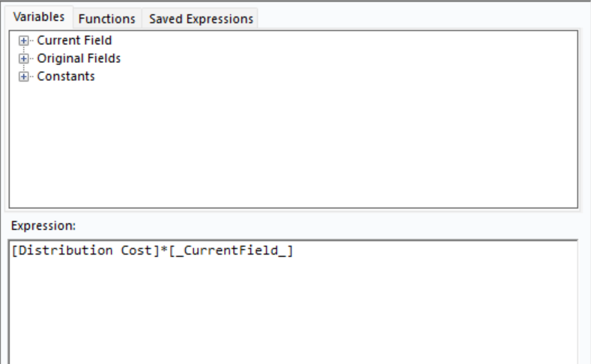Place cursor after the expression's final closing bracket
The width and height of the screenshot is (591, 364).
point(294,250)
